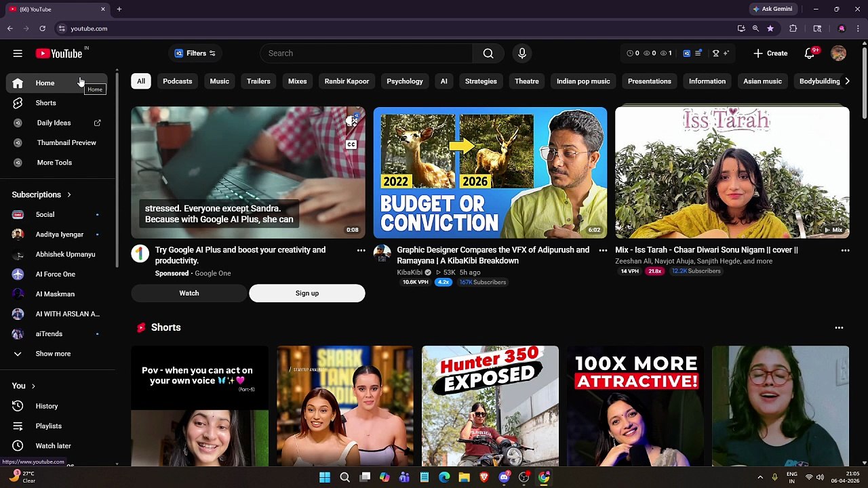
Task: Toggle captions on the ad preview
Action: (x=351, y=144)
